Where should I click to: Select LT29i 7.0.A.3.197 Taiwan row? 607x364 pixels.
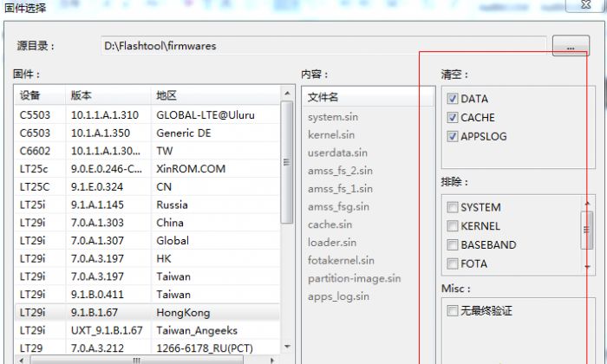147,276
